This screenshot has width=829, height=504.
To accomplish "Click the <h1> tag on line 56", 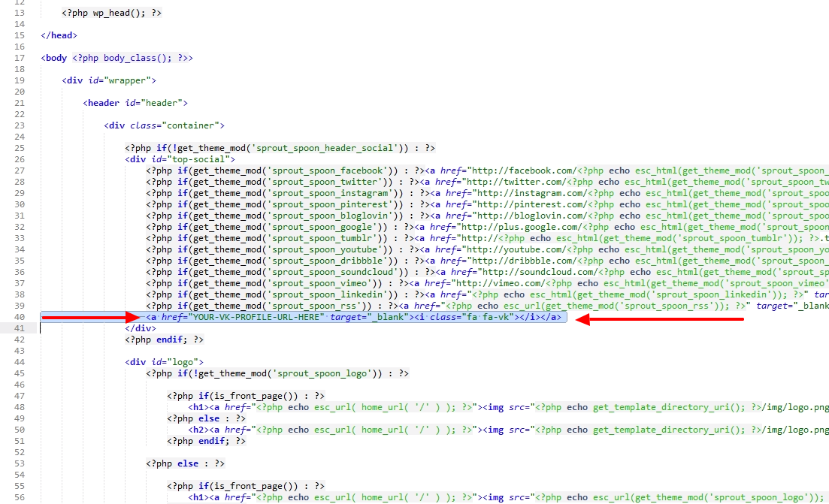I will tap(198, 498).
